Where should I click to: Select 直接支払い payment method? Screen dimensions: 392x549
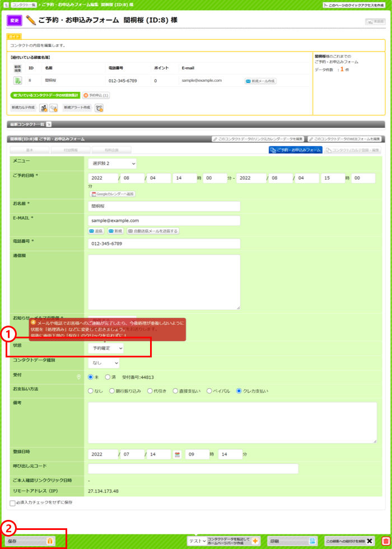pos(175,391)
